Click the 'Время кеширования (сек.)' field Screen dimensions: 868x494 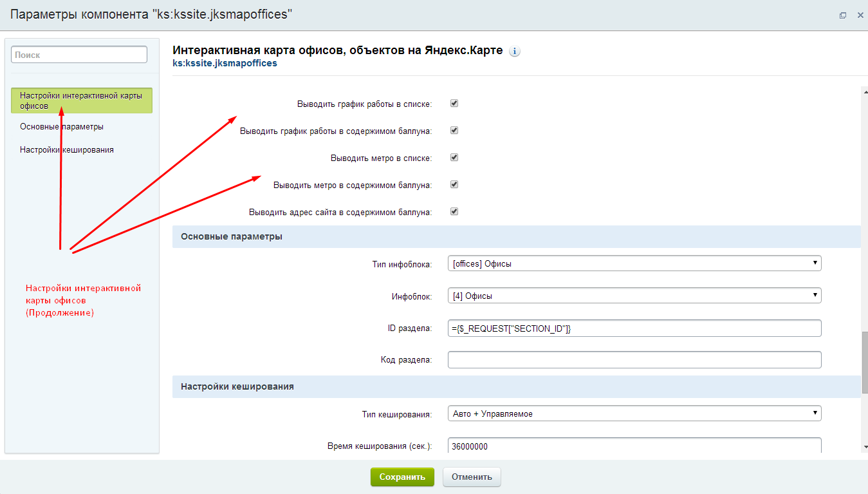click(x=634, y=446)
